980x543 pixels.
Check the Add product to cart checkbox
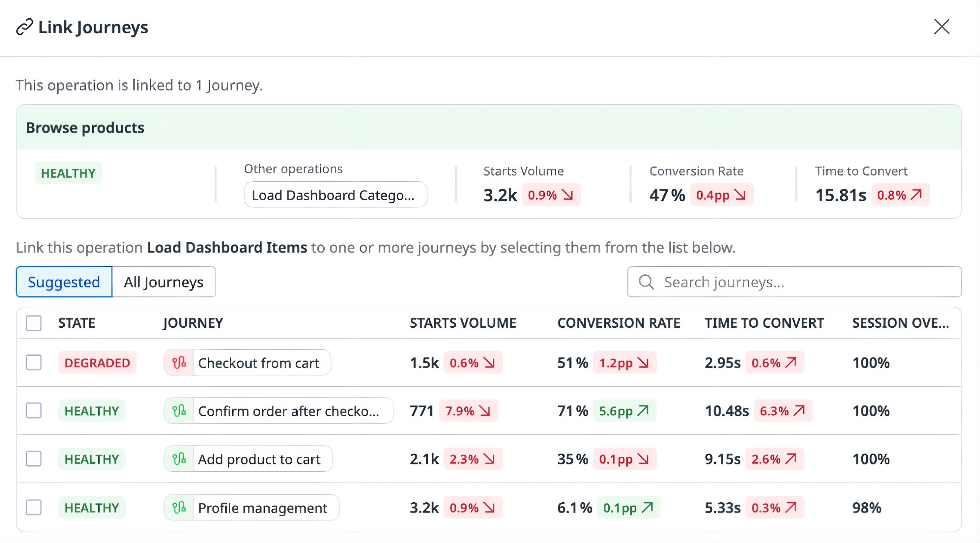point(33,459)
